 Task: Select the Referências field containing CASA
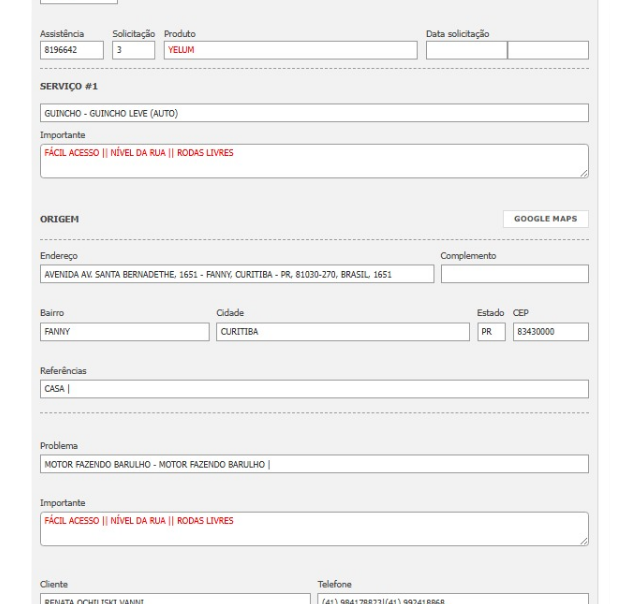[x=314, y=389]
